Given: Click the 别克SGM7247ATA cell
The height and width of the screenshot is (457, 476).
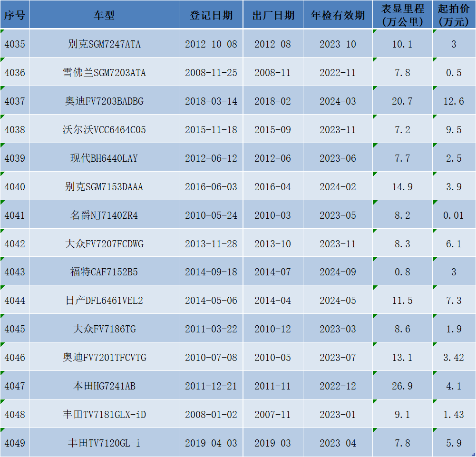Looking at the screenshot, I should click(x=104, y=43).
